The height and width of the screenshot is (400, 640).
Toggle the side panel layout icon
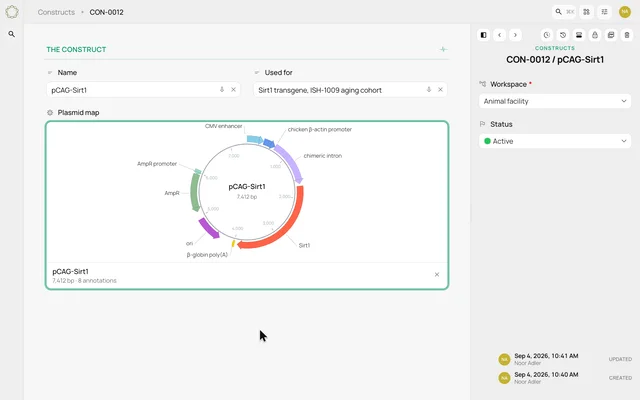tap(483, 35)
